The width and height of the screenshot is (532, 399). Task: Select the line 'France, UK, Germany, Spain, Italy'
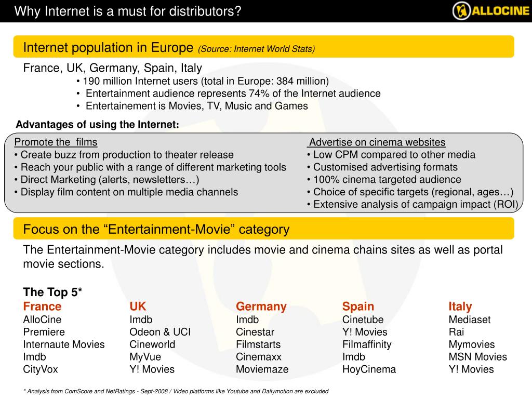[113, 68]
